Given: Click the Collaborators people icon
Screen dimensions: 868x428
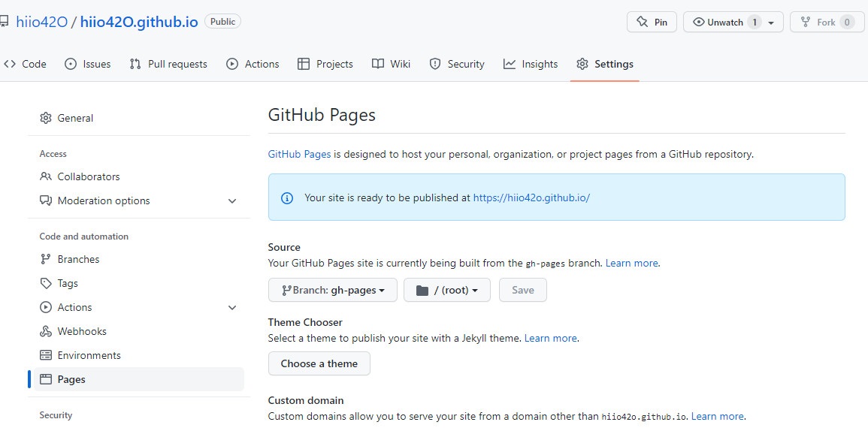Looking at the screenshot, I should tap(45, 176).
